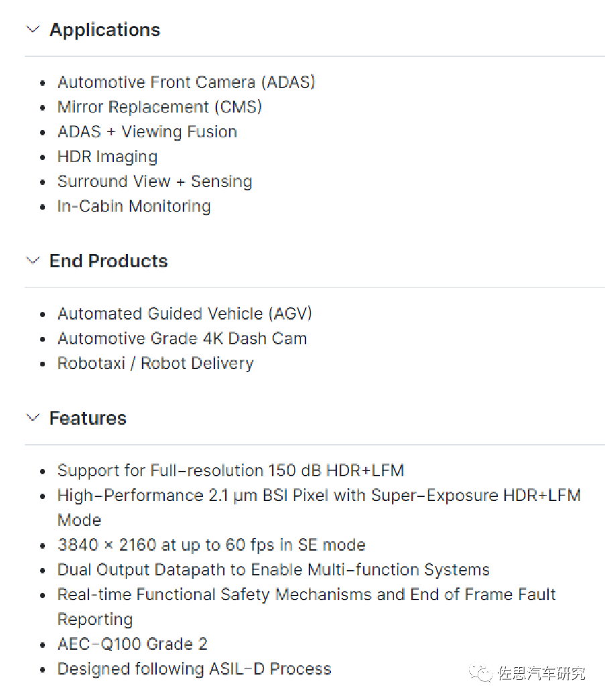Image resolution: width=605 pixels, height=700 pixels.
Task: Click the Dual Output Datapath feature line
Action: (273, 570)
